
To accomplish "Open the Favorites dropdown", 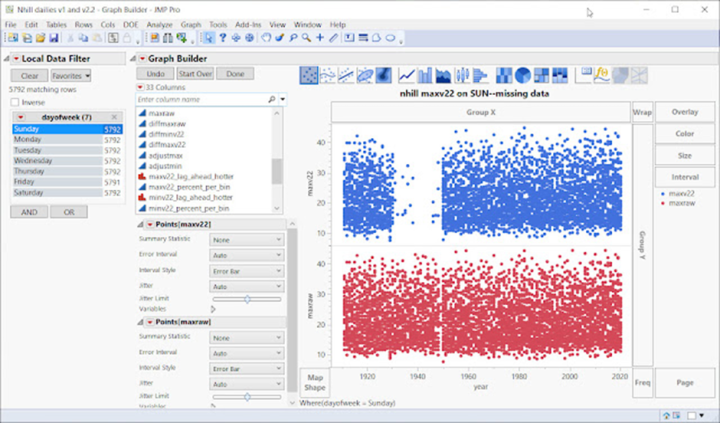I will click(x=71, y=75).
